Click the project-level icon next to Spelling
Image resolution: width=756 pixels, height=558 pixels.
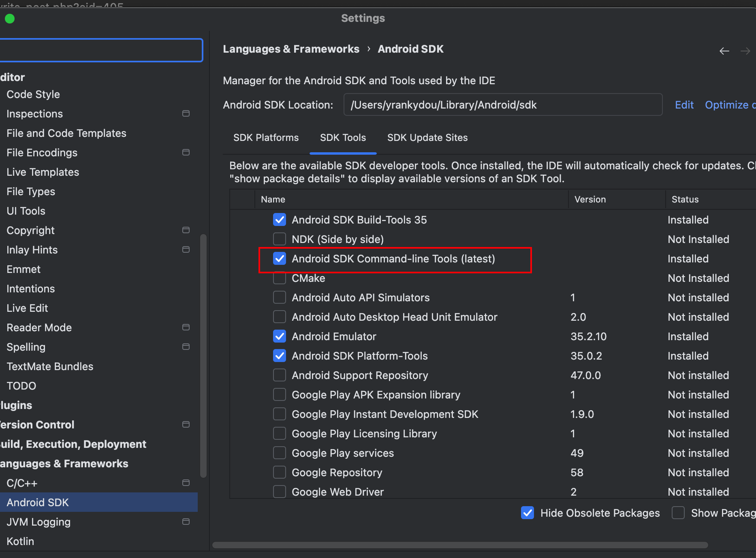pos(186,347)
